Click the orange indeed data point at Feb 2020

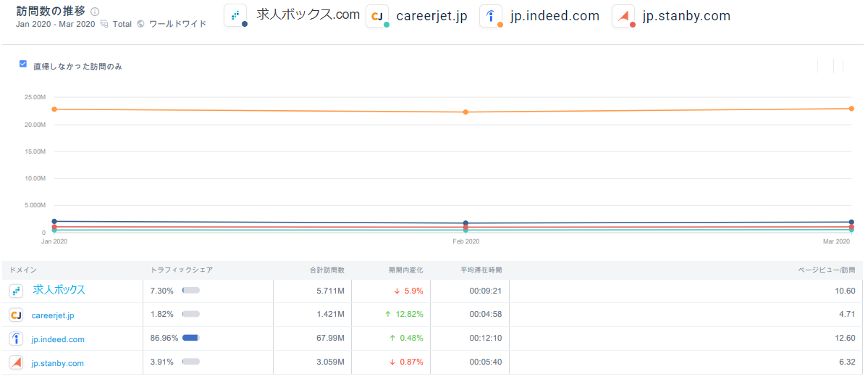tap(465, 112)
